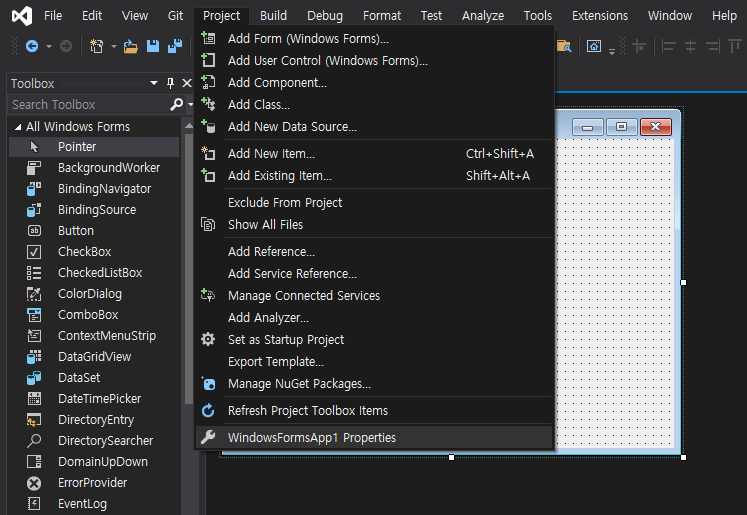Select the DirectorySearcher toolbox icon
The image size is (747, 515).
click(x=34, y=441)
